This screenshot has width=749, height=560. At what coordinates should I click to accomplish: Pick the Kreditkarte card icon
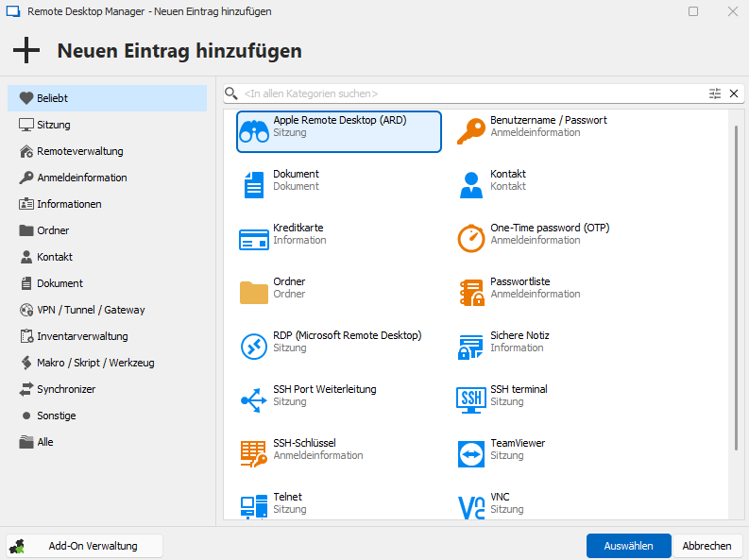click(254, 239)
